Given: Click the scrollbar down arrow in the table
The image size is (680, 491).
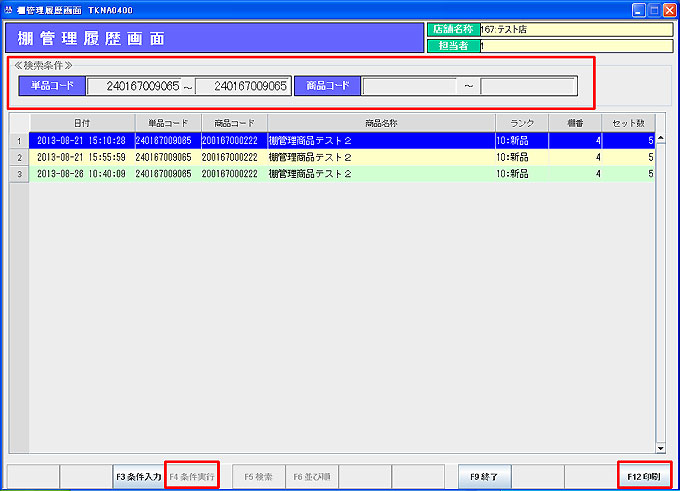Looking at the screenshot, I should pyautogui.click(x=659, y=449).
